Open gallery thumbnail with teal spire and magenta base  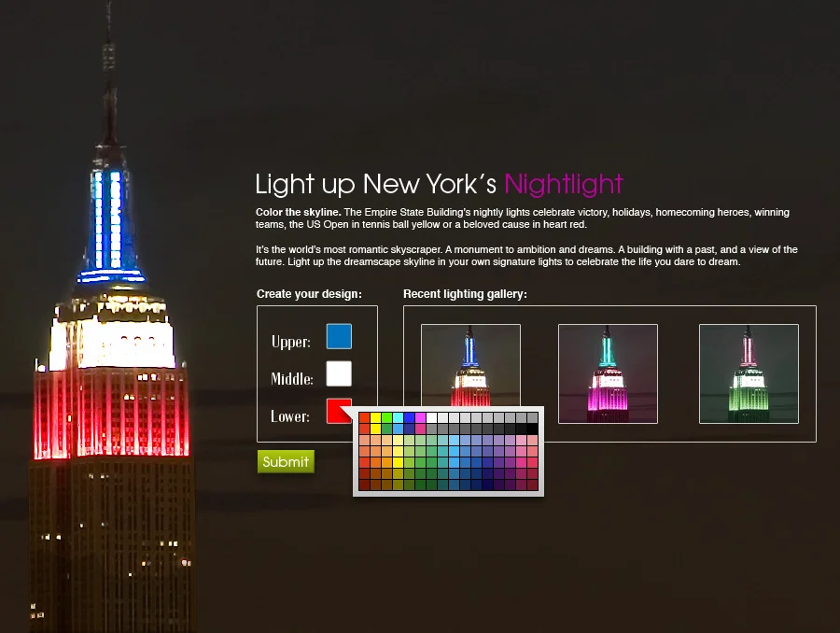(608, 373)
